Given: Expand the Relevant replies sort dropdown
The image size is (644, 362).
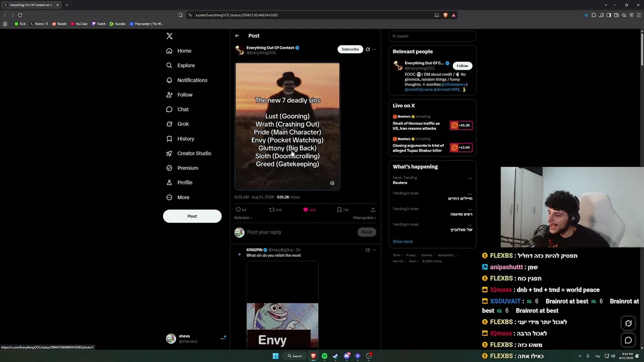Looking at the screenshot, I should click(243, 218).
